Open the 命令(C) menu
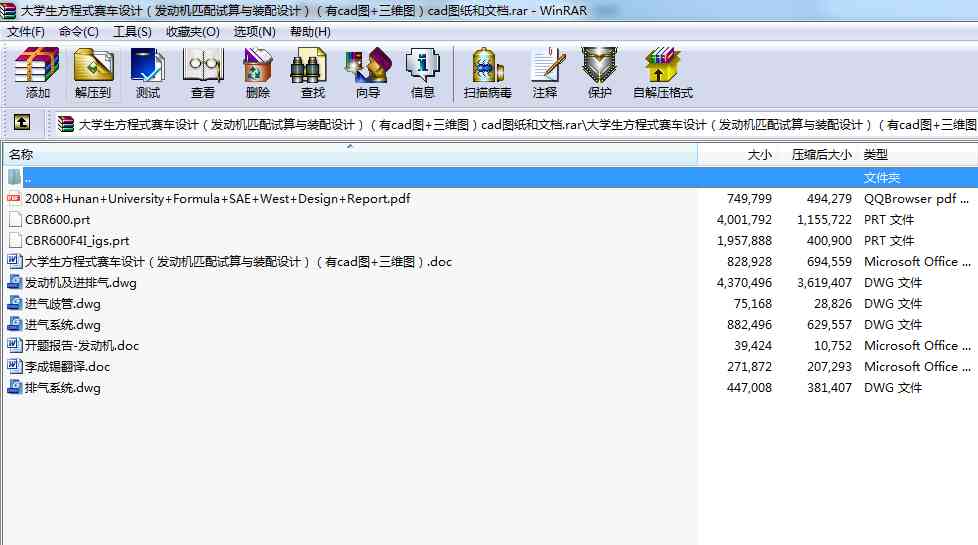The height and width of the screenshot is (545, 978). [x=79, y=32]
